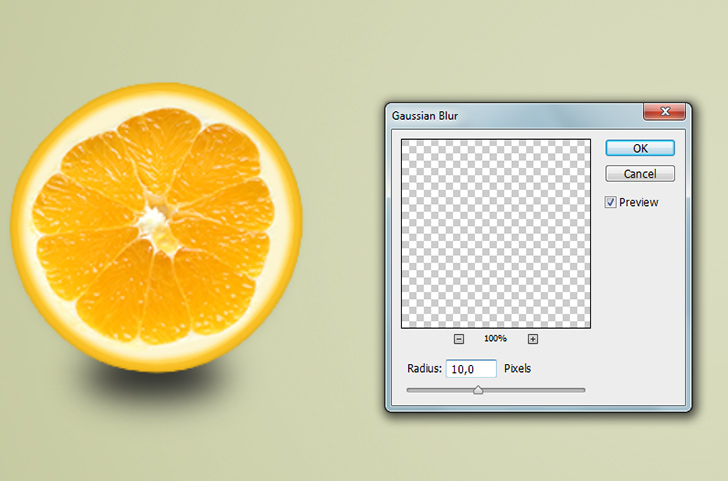The width and height of the screenshot is (728, 481).
Task: Confirm the Gaussian Blur with OK
Action: pos(640,148)
